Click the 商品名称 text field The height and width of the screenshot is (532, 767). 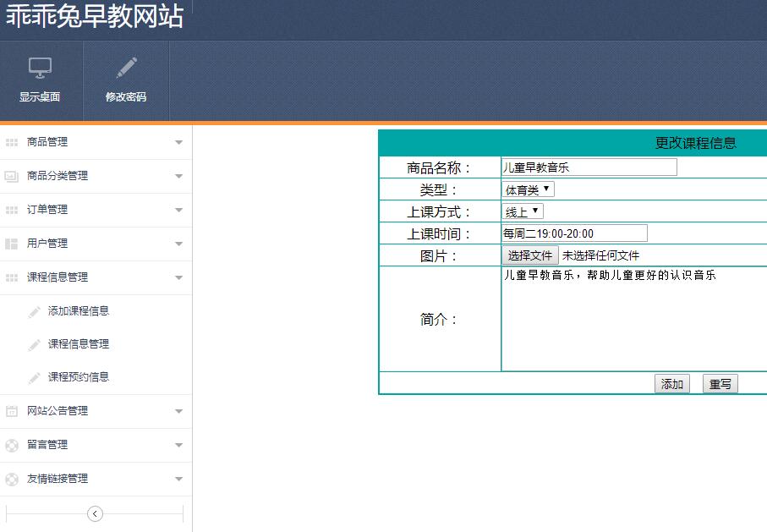(x=589, y=167)
